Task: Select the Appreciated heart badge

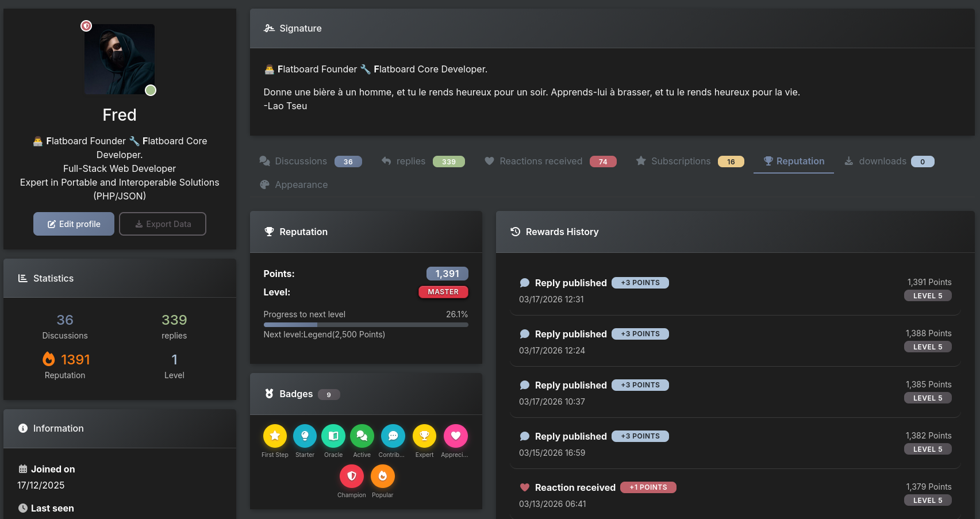Action: [455, 436]
